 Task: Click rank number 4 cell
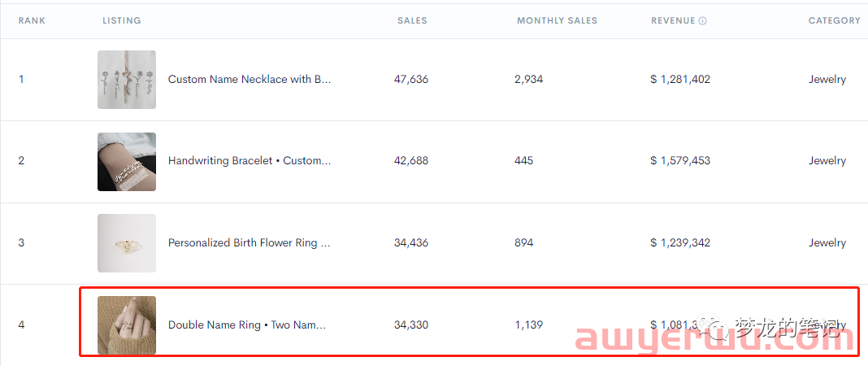[x=21, y=325]
